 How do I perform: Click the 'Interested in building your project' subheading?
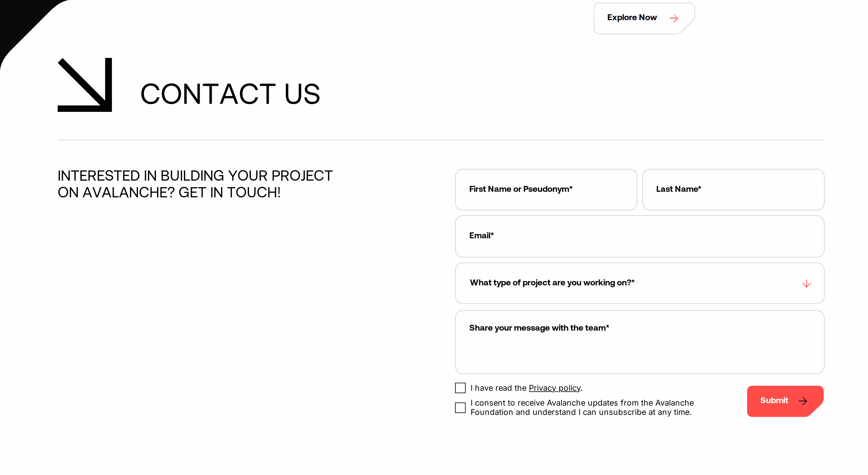pos(195,184)
